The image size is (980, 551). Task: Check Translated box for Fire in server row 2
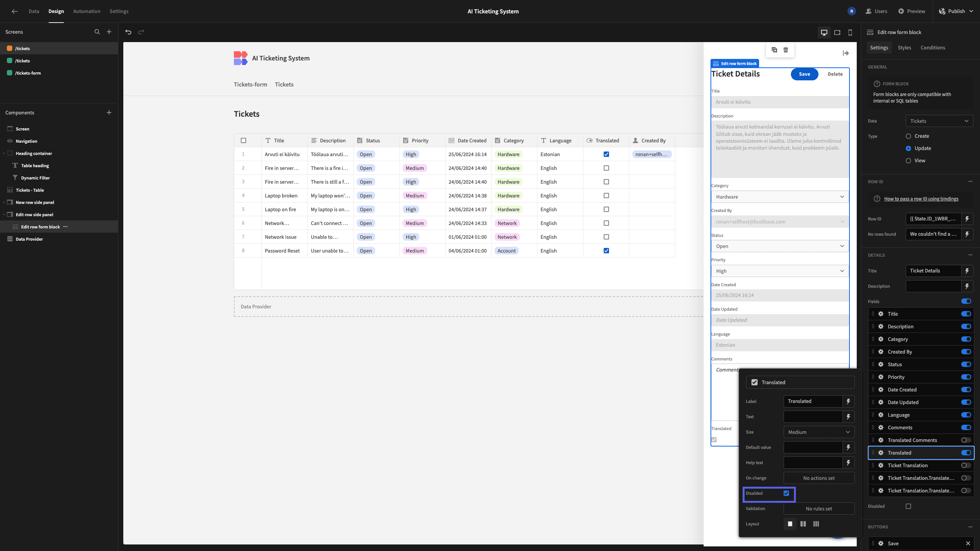click(606, 168)
